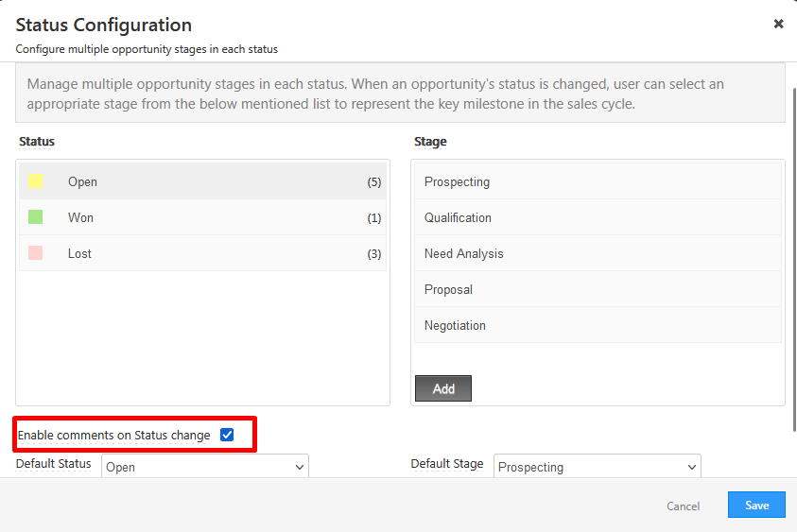
Task: Click the dialog's vertical scrollbar
Action: pos(791,246)
